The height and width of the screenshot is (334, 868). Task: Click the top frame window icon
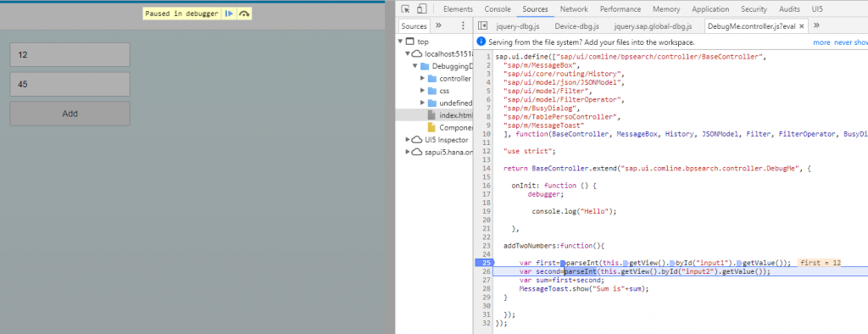409,42
